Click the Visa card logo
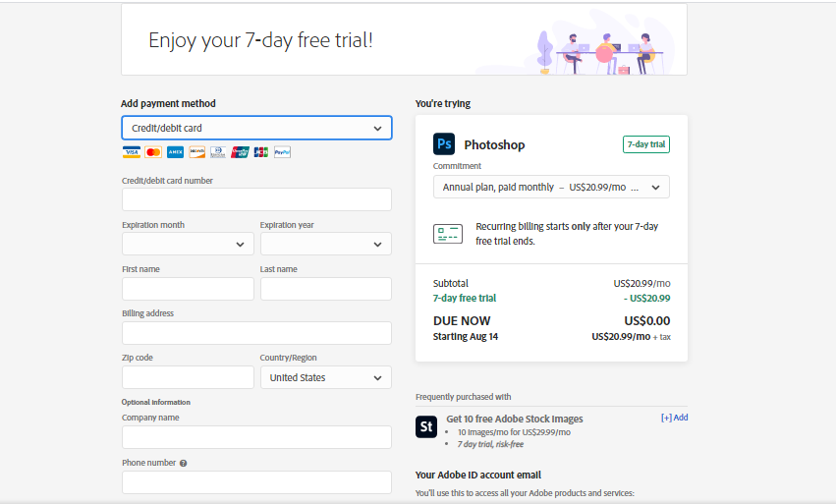 (132, 152)
